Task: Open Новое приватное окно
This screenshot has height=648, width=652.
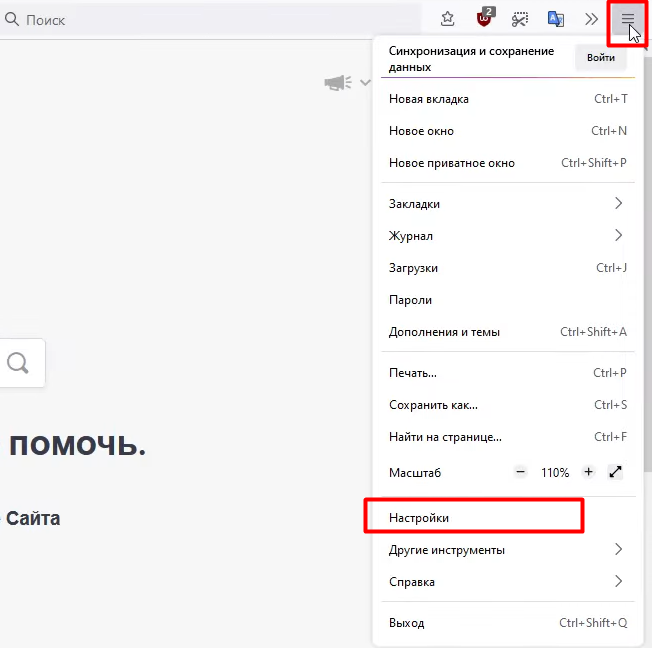Action: point(508,163)
